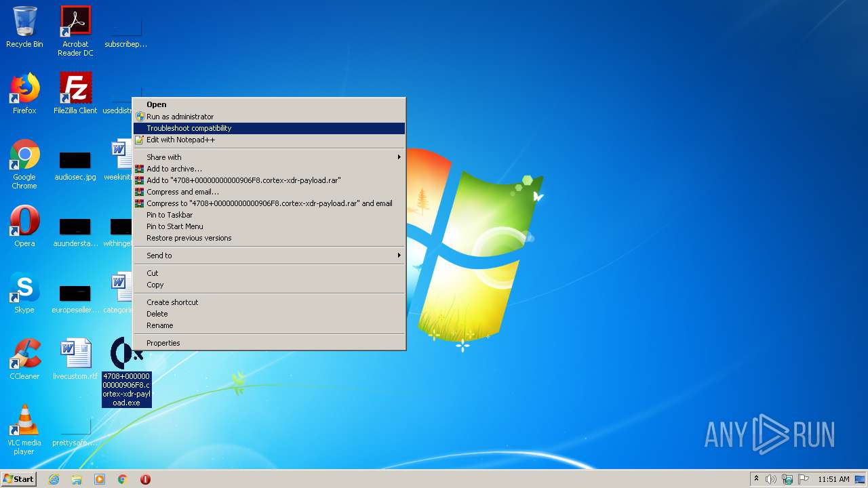Select audiosec.jpg file on desktop
Viewport: 868px width, 488px height.
pyautogui.click(x=75, y=165)
